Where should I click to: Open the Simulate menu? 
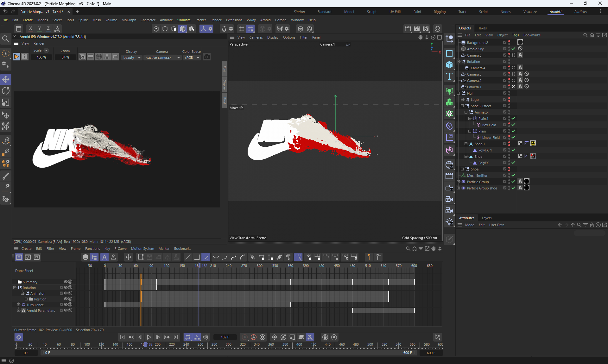click(x=184, y=20)
